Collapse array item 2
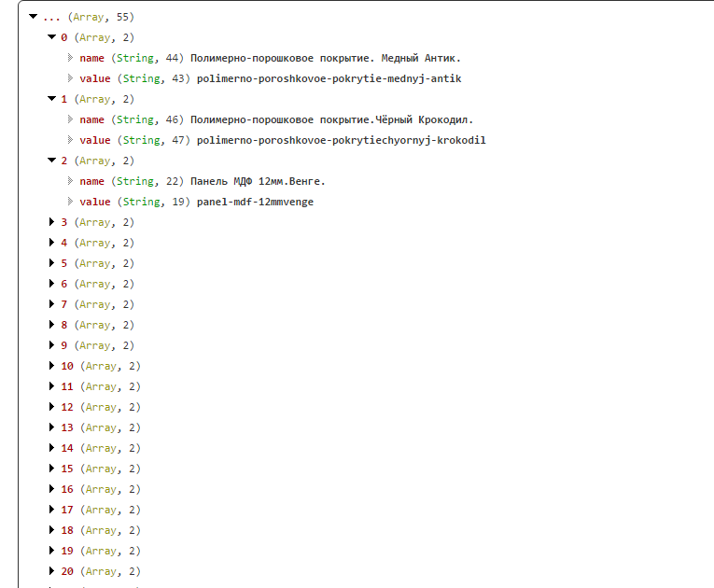714x588 pixels. click(x=52, y=160)
